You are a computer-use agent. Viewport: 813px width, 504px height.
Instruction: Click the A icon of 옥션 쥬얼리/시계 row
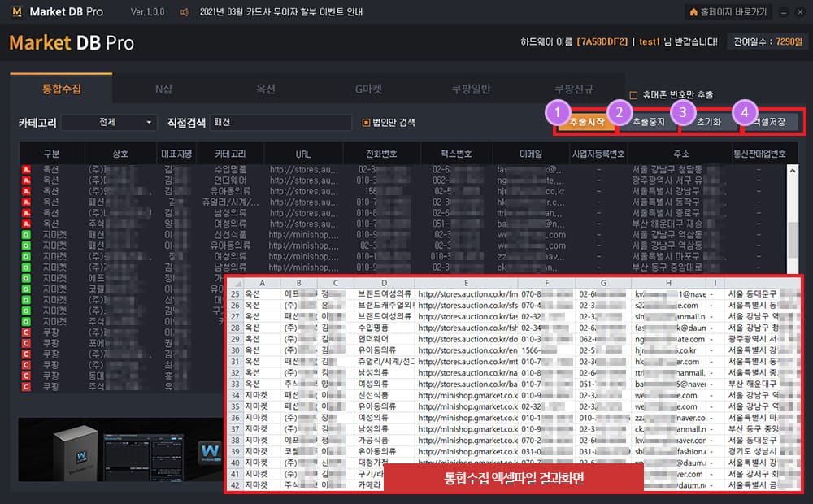coord(26,202)
